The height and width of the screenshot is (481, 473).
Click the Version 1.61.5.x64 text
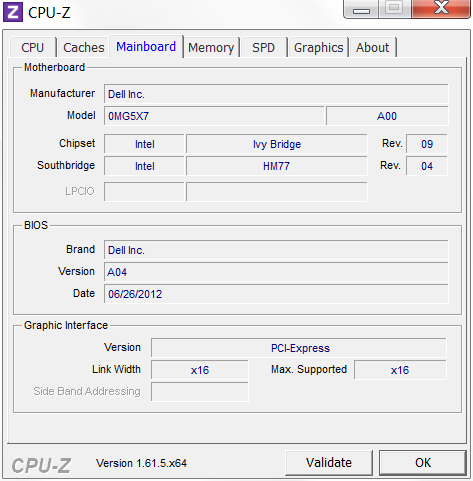pyautogui.click(x=141, y=463)
